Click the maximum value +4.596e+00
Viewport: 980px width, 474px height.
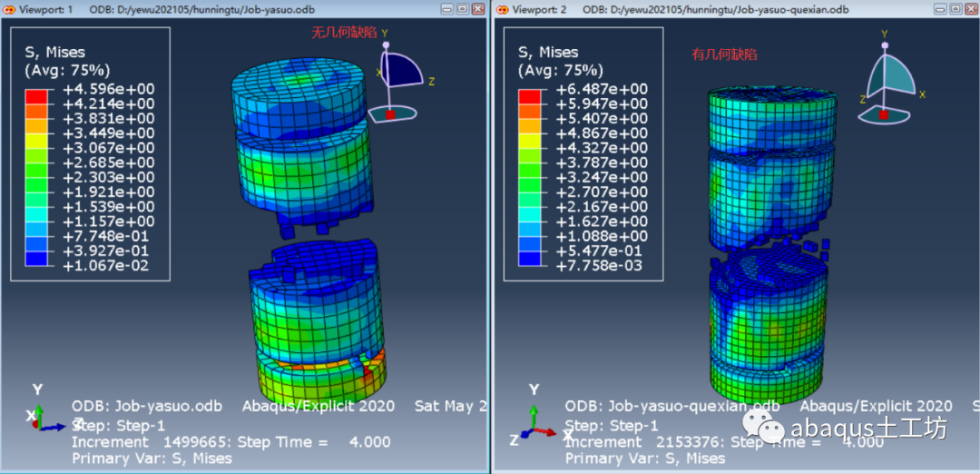[109, 89]
